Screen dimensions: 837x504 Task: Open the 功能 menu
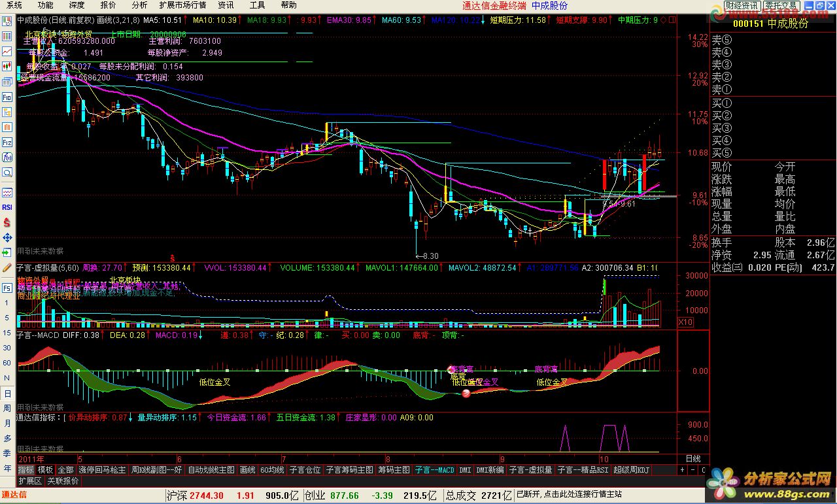[45, 5]
